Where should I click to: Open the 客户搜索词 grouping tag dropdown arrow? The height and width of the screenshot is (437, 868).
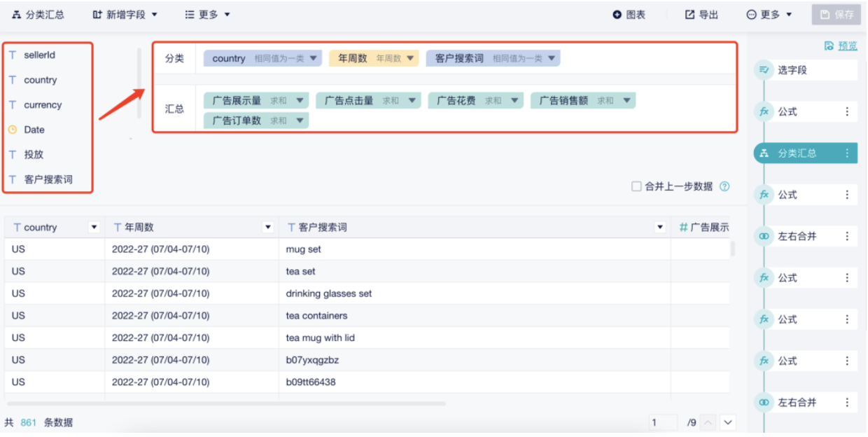(x=552, y=58)
